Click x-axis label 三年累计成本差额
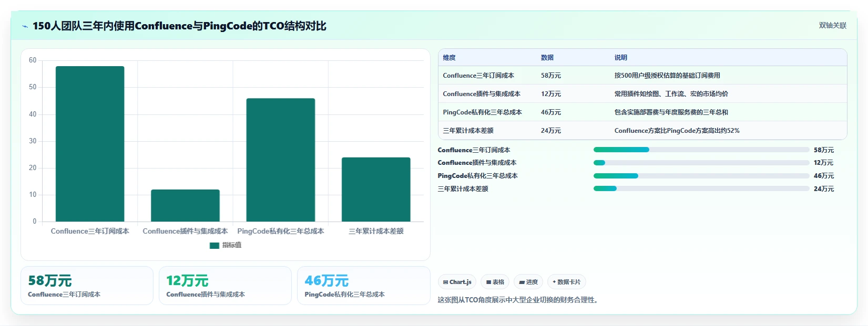This screenshot has width=868, height=326. pos(376,231)
